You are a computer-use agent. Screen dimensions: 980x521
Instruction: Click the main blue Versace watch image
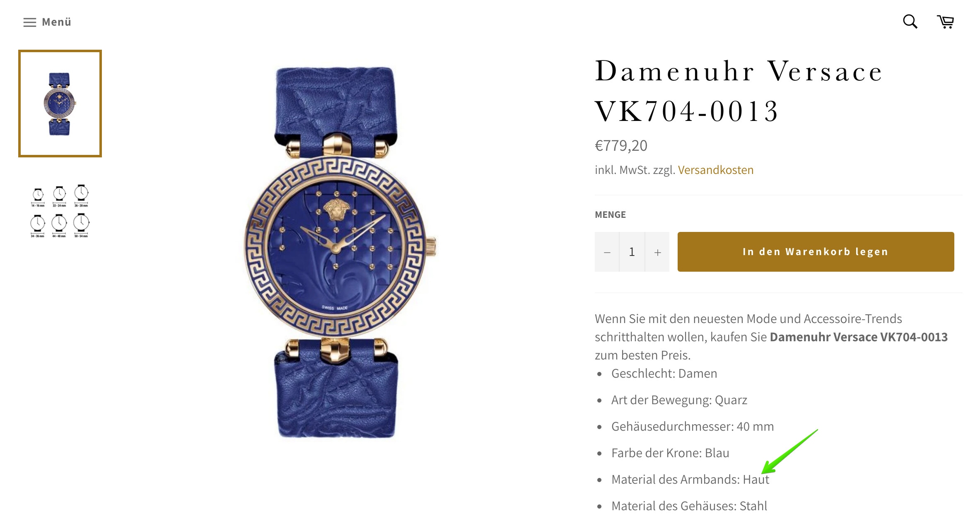click(x=338, y=252)
